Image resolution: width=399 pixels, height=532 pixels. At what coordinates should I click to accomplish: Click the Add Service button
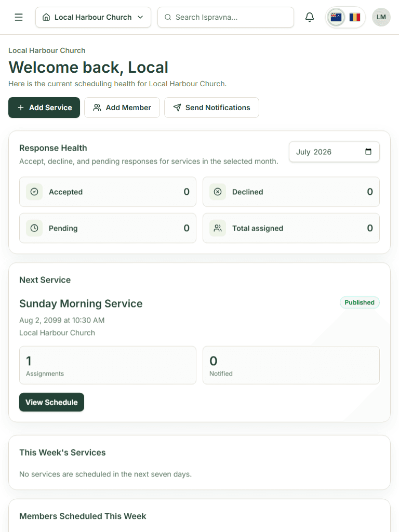coord(44,108)
